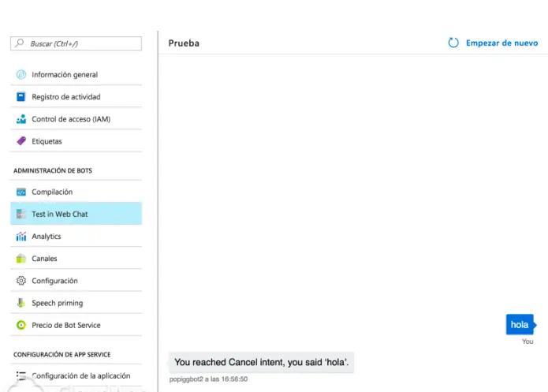Open the Analytics menu entry
The height and width of the screenshot is (392, 548).
coord(47,237)
